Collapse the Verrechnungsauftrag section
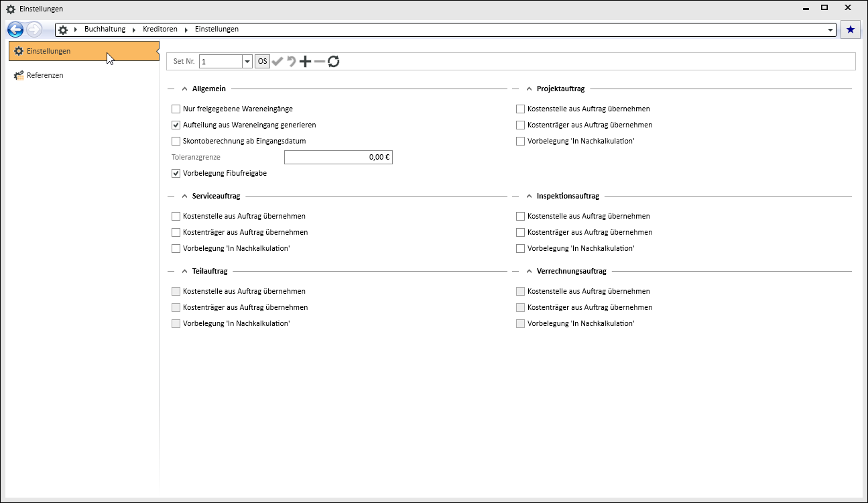 [x=529, y=271]
